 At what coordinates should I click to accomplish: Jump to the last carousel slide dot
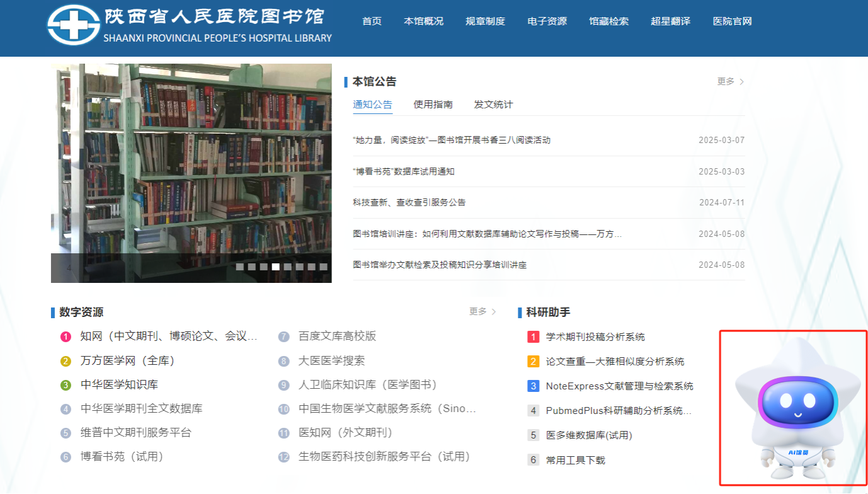(x=323, y=267)
